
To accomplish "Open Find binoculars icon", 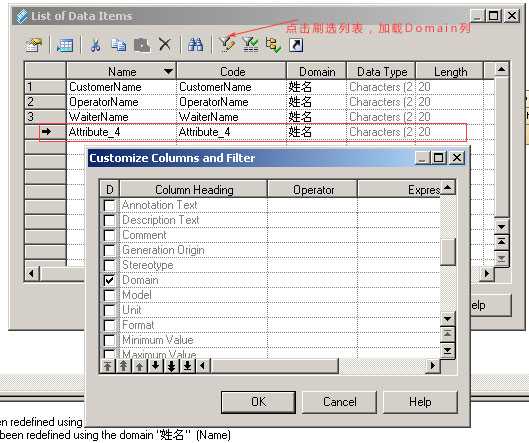I will coord(196,45).
